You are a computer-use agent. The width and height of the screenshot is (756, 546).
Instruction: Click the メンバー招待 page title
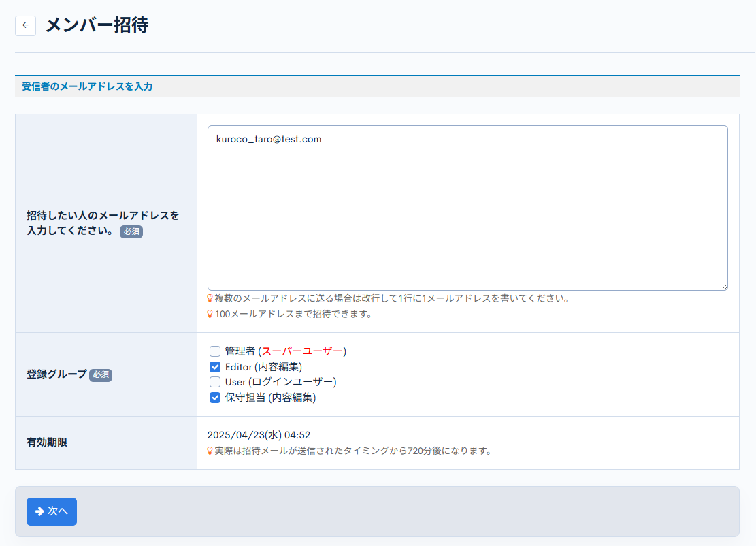(95, 25)
